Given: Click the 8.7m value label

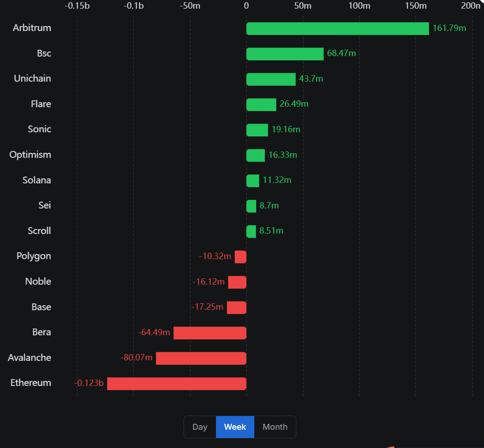Looking at the screenshot, I should [x=269, y=206].
